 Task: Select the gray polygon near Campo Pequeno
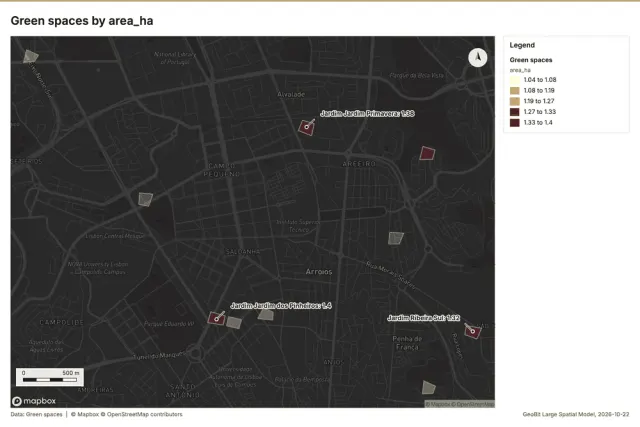(x=145, y=199)
